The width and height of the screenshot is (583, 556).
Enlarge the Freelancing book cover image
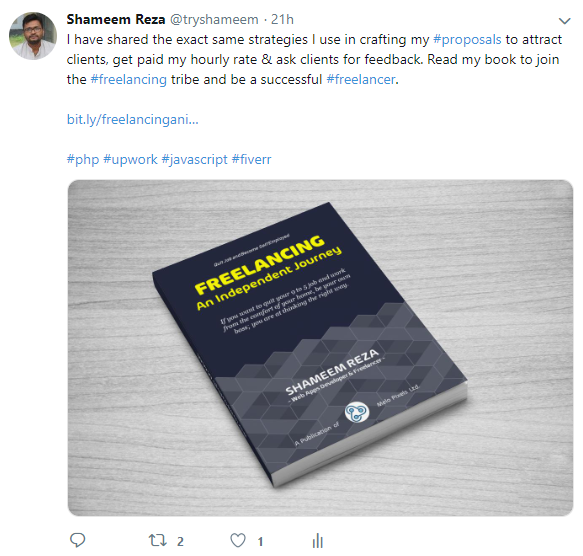[x=320, y=348]
